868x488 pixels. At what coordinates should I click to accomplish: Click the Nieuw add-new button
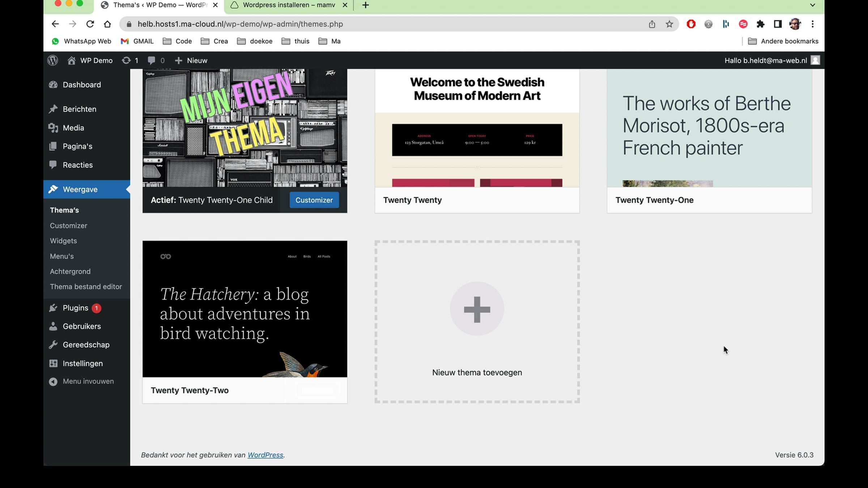[x=191, y=60]
